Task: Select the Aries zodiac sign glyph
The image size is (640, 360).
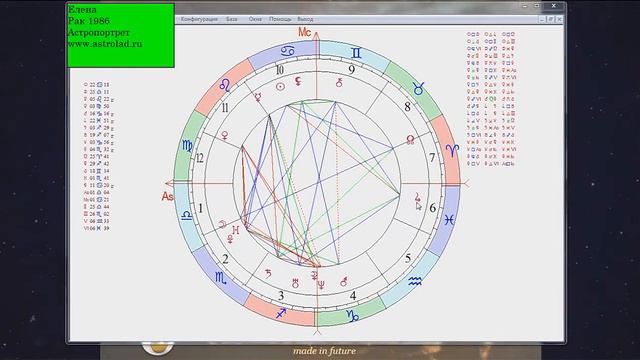Action: pos(452,151)
